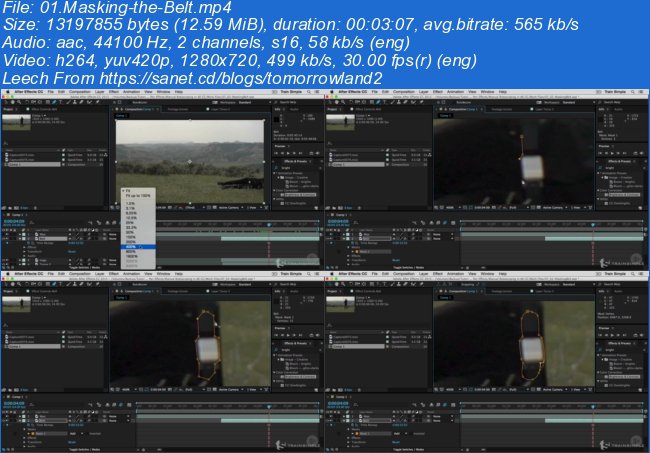Screen dimensions: 650x453
Task: Click Toggle Switches / Modes in single-mask-line frame
Action: 408,268
